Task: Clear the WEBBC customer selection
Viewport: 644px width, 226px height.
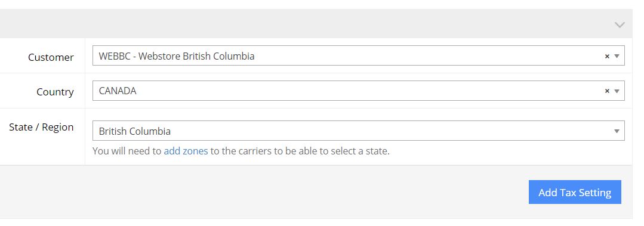Action: [x=607, y=56]
